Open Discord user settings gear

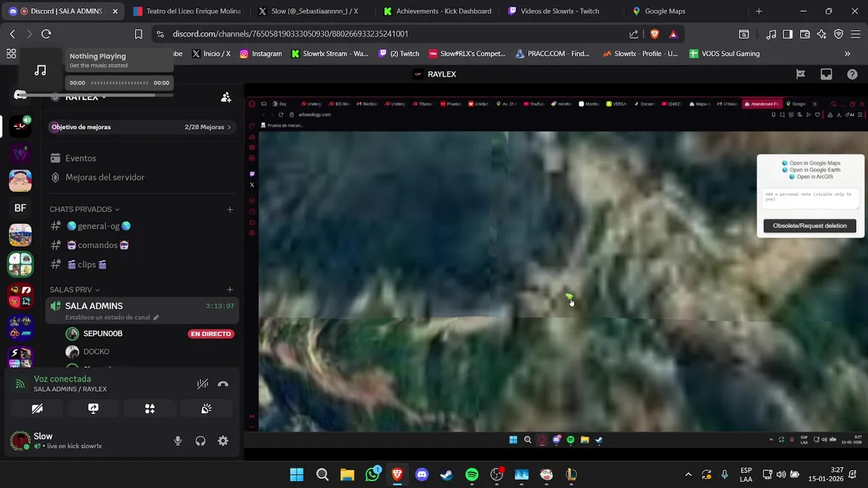[x=223, y=441]
